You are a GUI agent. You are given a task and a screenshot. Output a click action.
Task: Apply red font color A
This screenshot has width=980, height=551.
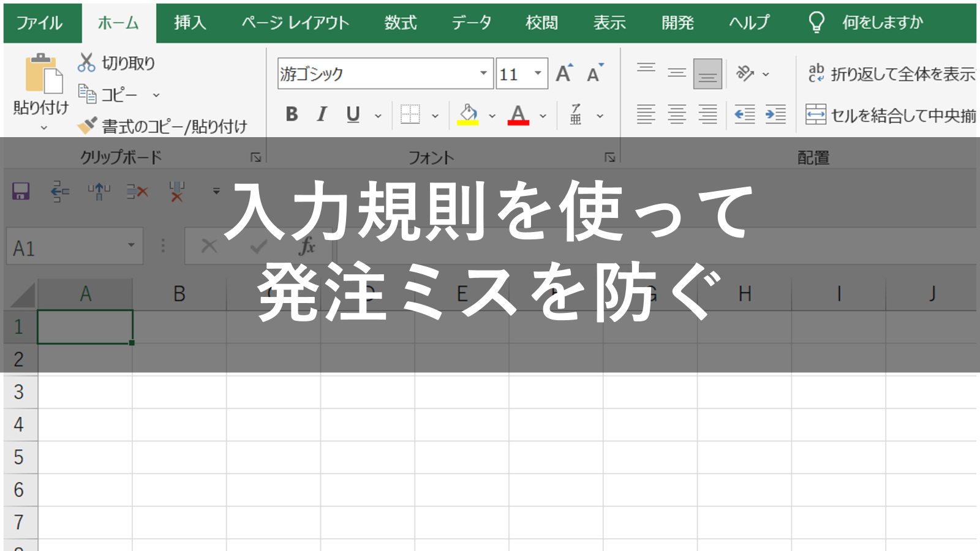pyautogui.click(x=518, y=114)
